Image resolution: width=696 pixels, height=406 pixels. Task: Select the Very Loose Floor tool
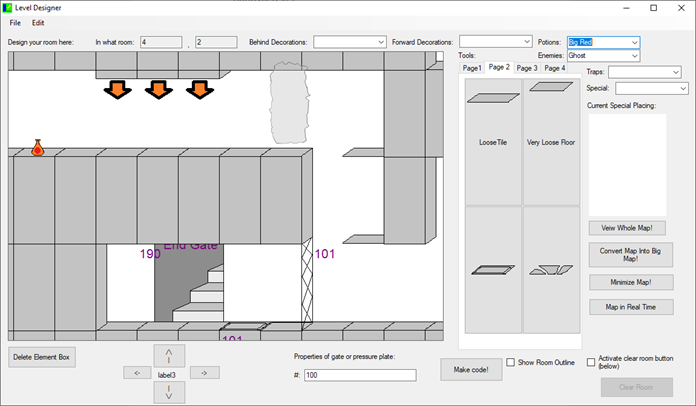pyautogui.click(x=551, y=141)
